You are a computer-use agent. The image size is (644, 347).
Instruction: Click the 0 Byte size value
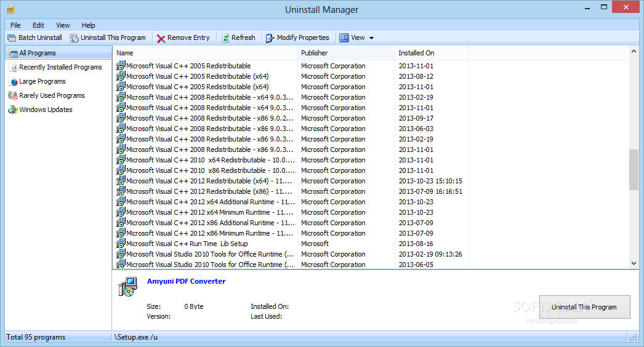194,306
